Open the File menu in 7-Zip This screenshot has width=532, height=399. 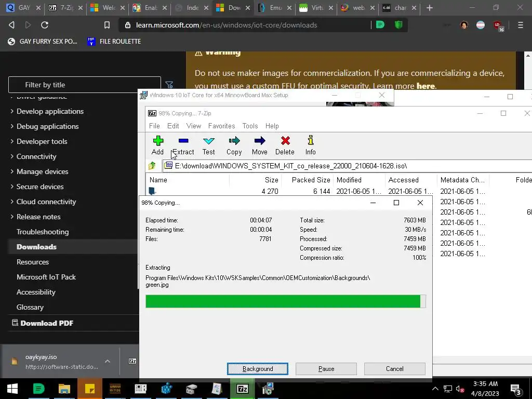[x=154, y=126]
